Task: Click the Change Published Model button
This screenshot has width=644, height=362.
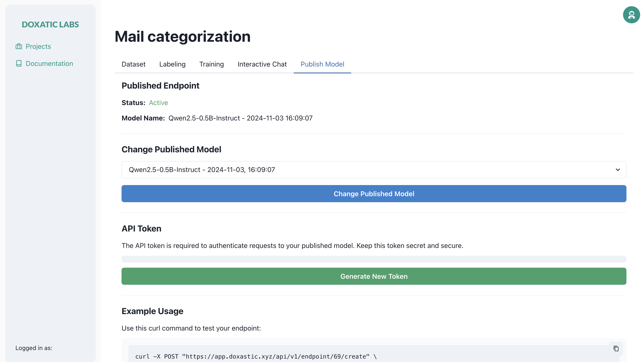Action: [374, 194]
